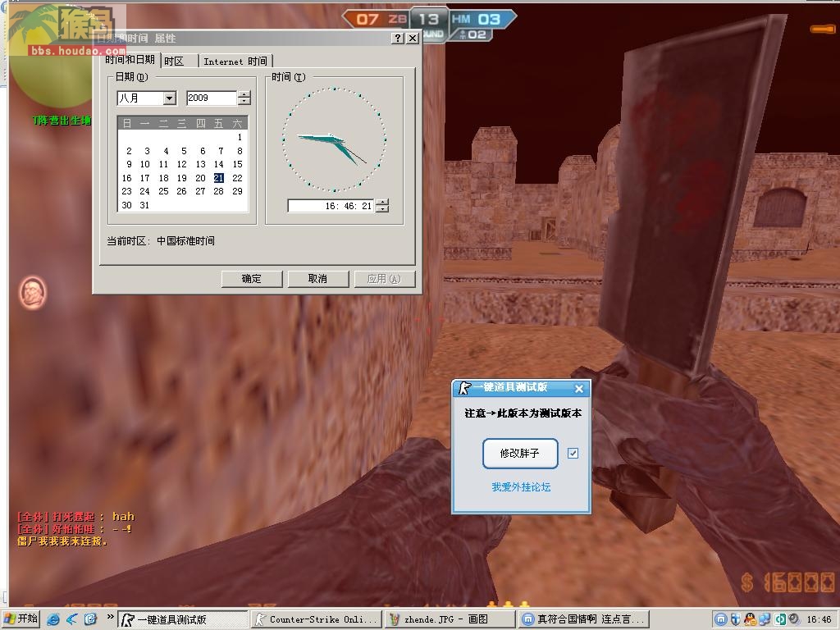
Task: Decrease time with the down spinner
Action: tap(382, 209)
